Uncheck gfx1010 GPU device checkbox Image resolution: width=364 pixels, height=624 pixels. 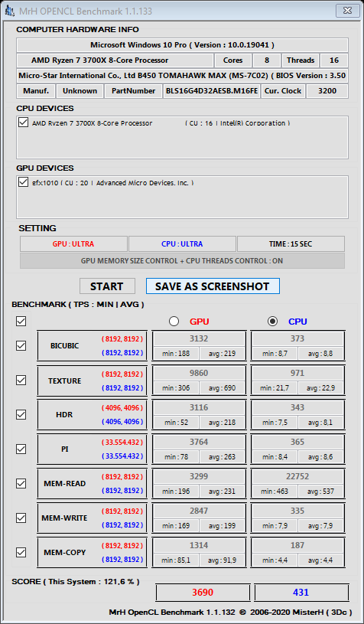(x=23, y=182)
